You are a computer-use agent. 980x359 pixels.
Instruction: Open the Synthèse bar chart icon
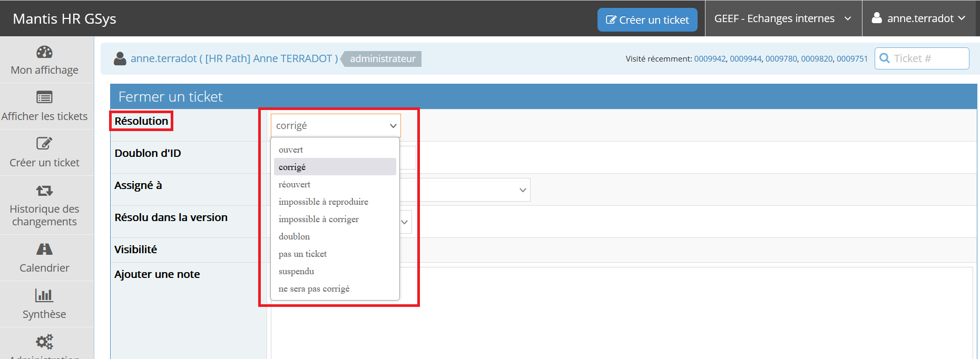coord(44,295)
